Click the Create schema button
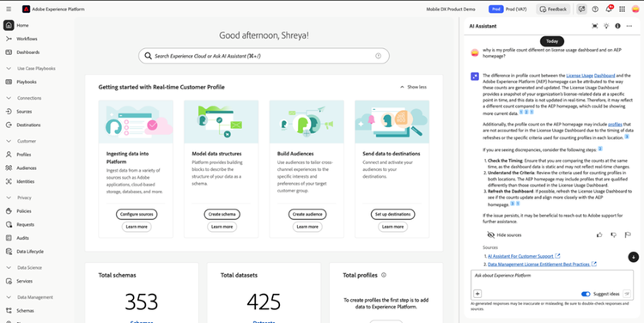Screen dimensions: 644x323 point(222,214)
